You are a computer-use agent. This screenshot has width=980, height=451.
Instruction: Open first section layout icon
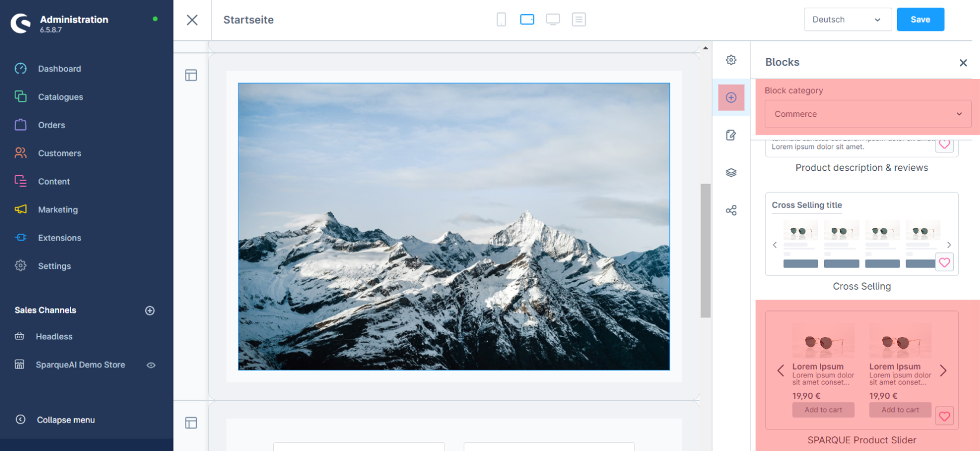191,75
